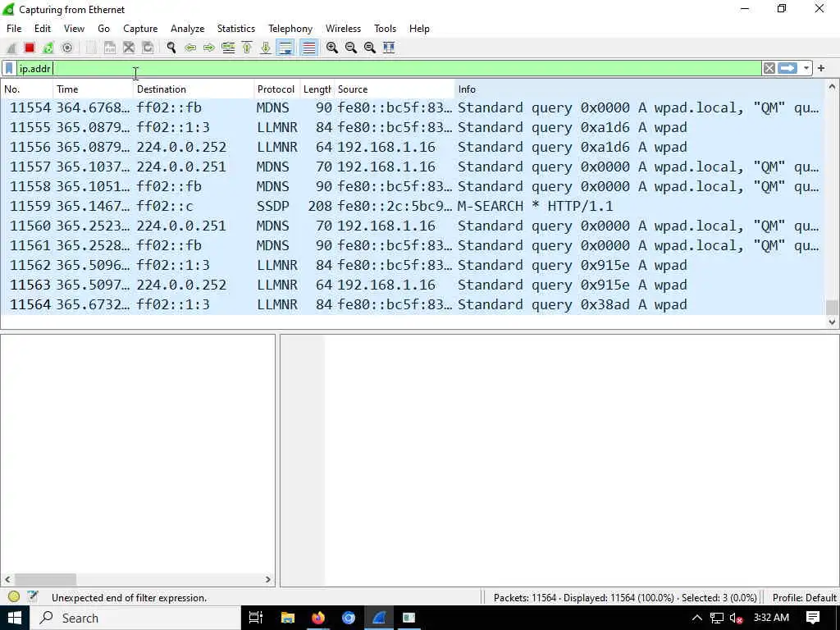Open the Tools menu

pyautogui.click(x=386, y=29)
